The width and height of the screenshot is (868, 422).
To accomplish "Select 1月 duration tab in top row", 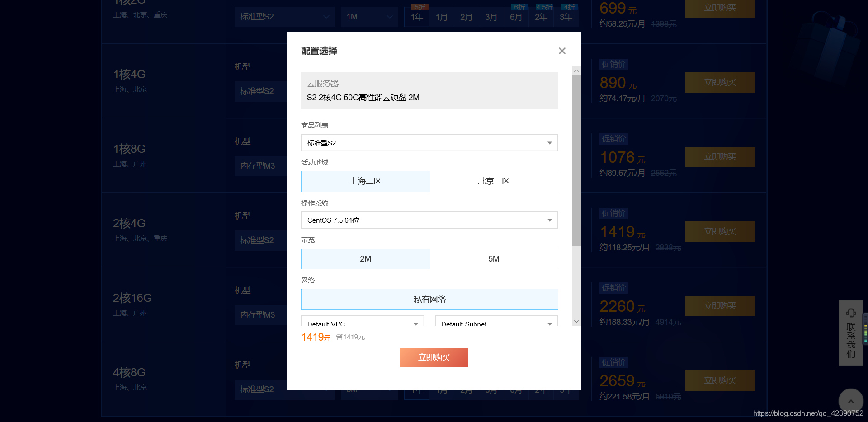I will [442, 17].
